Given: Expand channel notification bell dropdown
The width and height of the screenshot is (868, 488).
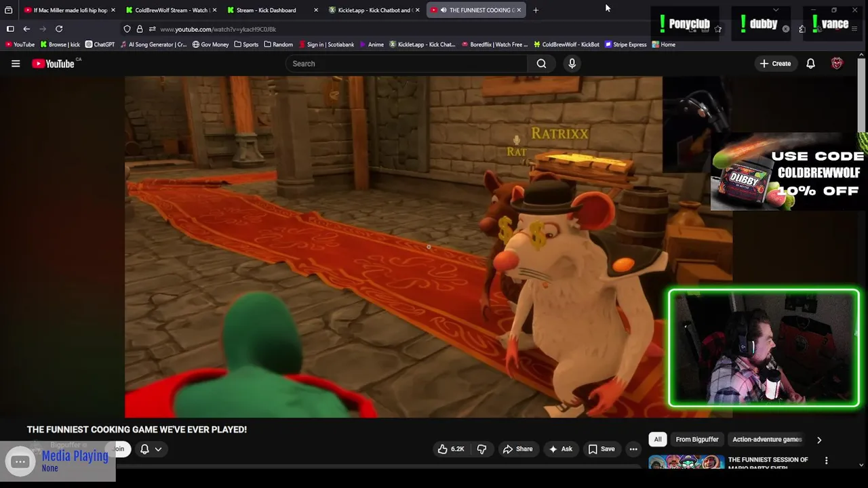Looking at the screenshot, I should pos(151,449).
